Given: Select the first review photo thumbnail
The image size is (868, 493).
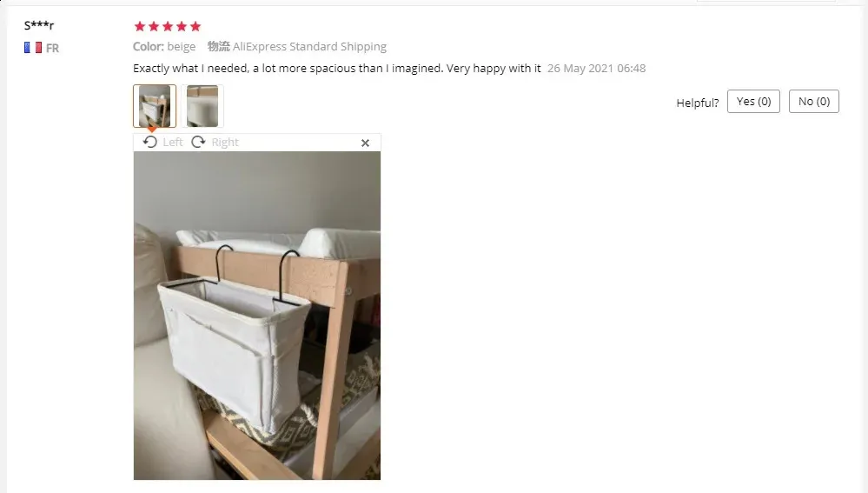Looking at the screenshot, I should [x=155, y=106].
